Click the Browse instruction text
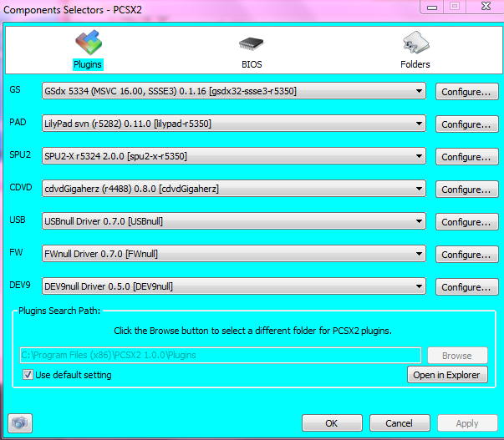Viewport: 504px width, 440px height. 252,331
